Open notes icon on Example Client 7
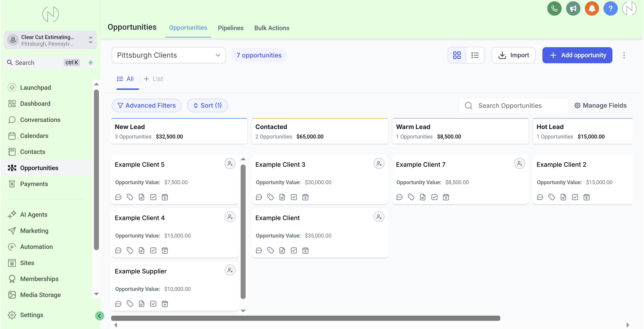This screenshot has width=644, height=329. (423, 197)
